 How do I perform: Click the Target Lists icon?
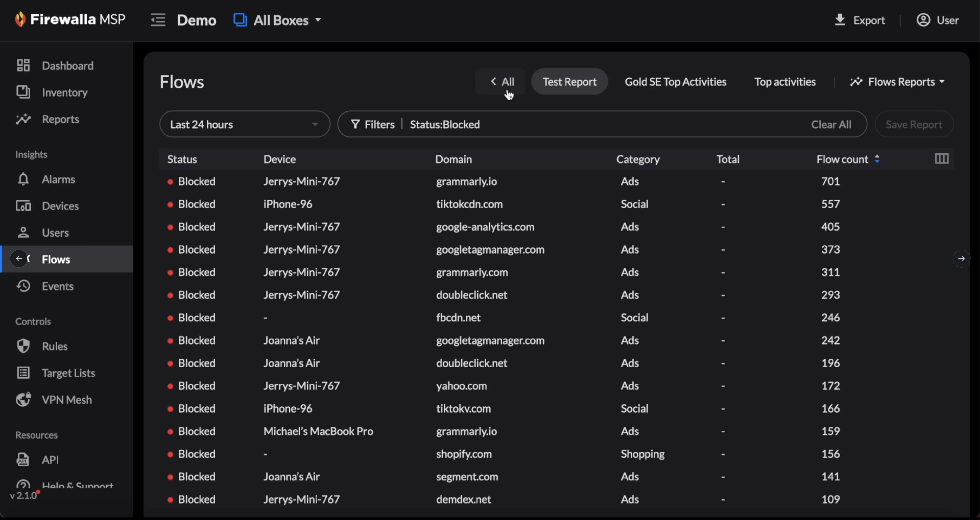coord(23,373)
